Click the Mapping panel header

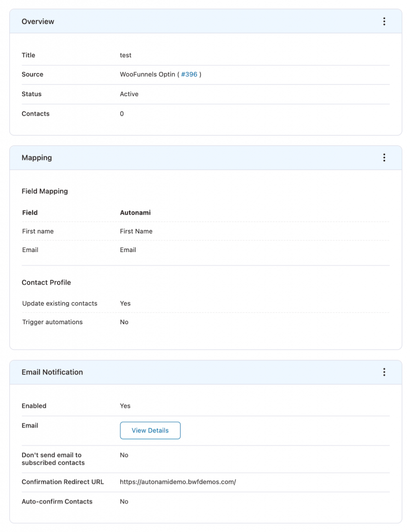tap(205, 158)
